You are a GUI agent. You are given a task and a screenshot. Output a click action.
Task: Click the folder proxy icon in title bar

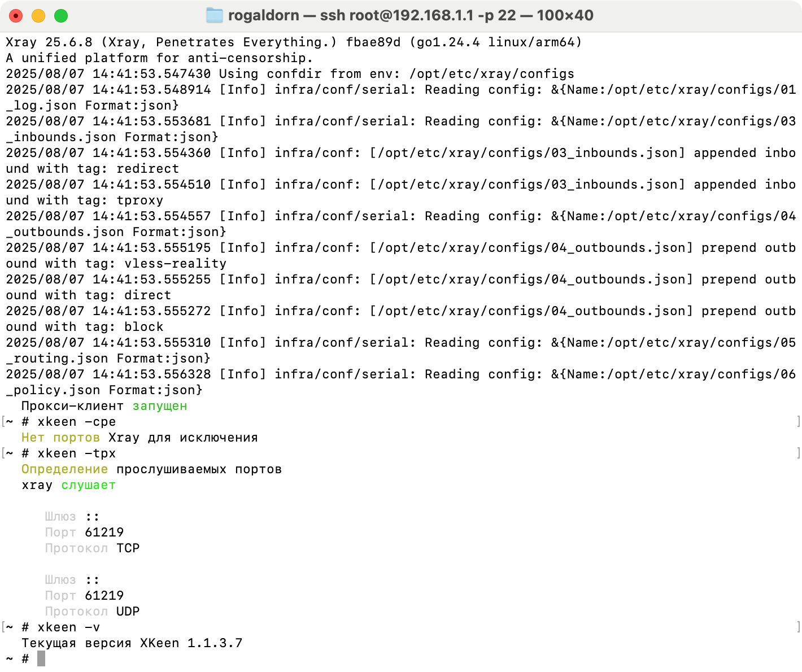click(215, 15)
